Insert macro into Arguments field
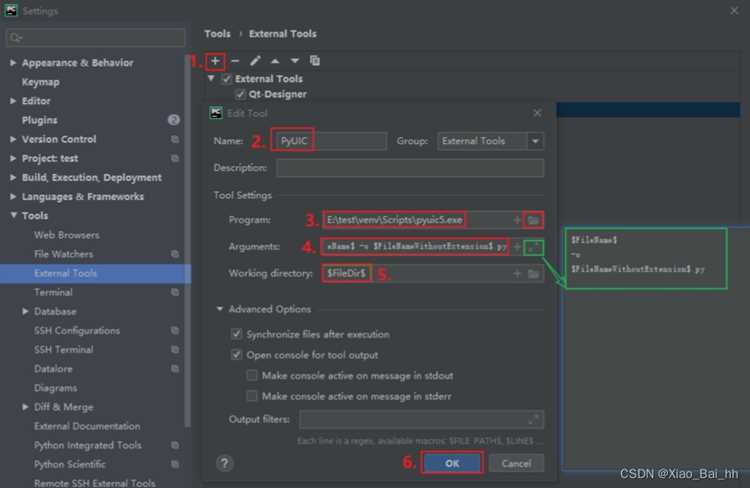Screen dimensions: 750x488 coord(517,247)
